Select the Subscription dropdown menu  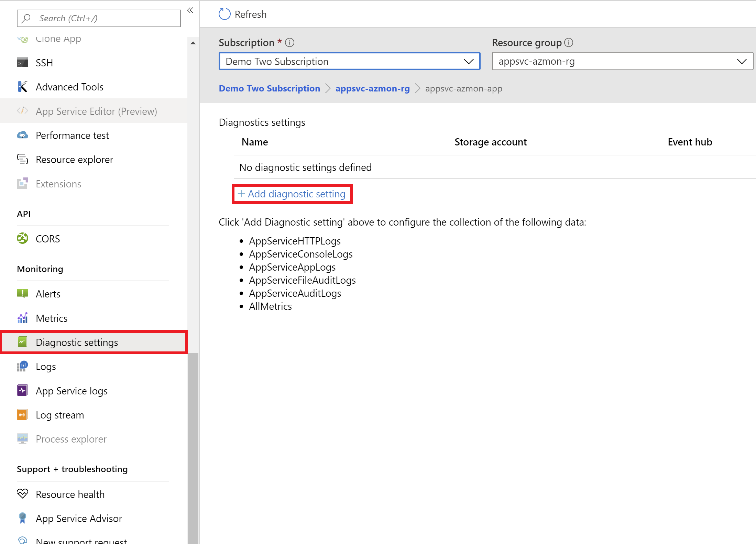[349, 61]
